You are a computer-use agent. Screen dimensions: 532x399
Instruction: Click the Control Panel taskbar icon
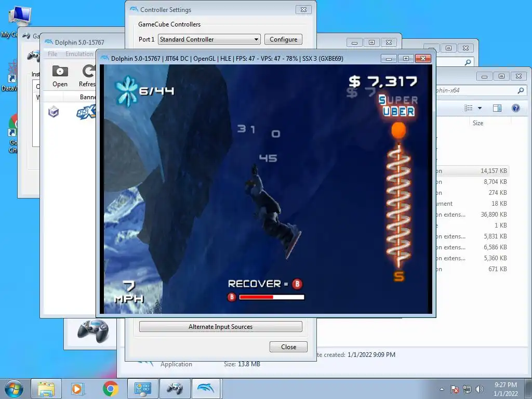coord(142,389)
